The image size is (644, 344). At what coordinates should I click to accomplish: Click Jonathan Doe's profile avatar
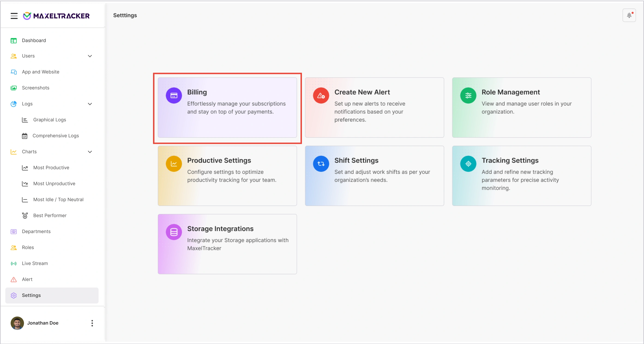point(17,323)
